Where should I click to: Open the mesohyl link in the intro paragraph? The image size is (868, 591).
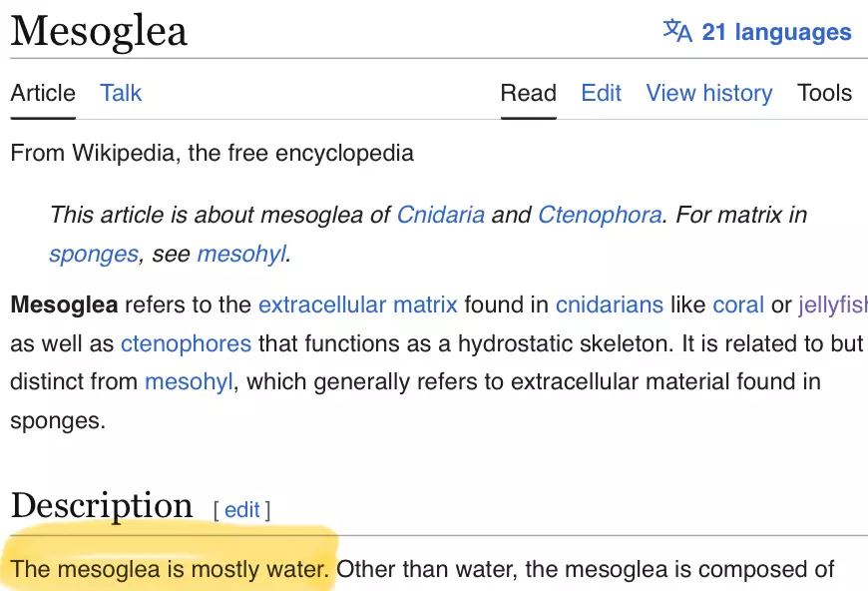pyautogui.click(x=189, y=381)
